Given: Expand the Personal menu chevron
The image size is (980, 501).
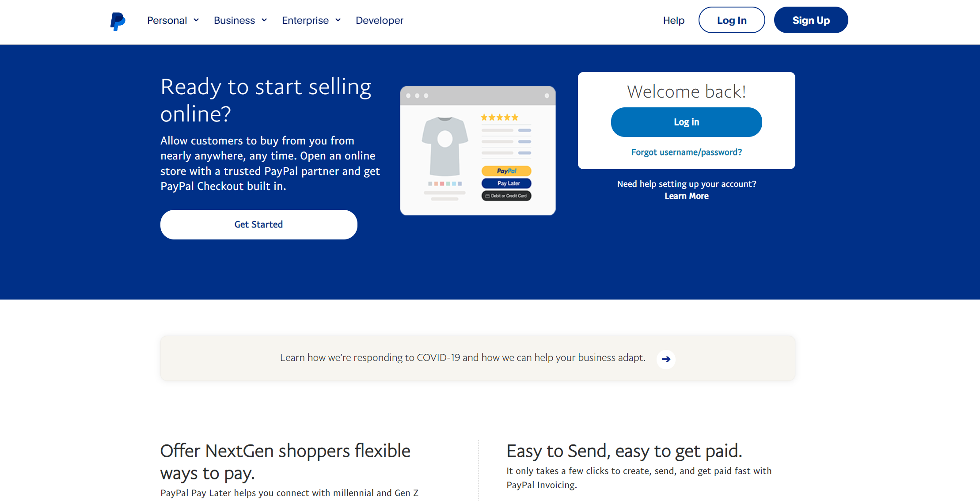Looking at the screenshot, I should pyautogui.click(x=196, y=20).
